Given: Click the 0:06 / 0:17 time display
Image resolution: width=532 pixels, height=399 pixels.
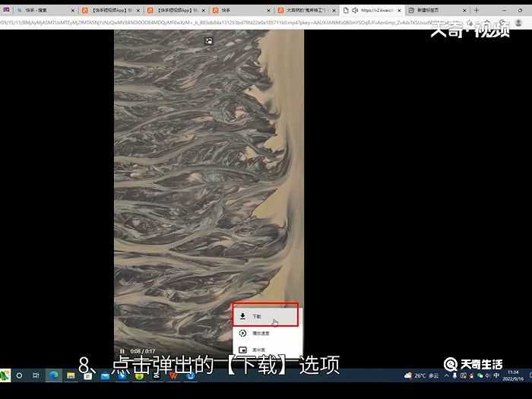Looking at the screenshot, I should pyautogui.click(x=143, y=351).
